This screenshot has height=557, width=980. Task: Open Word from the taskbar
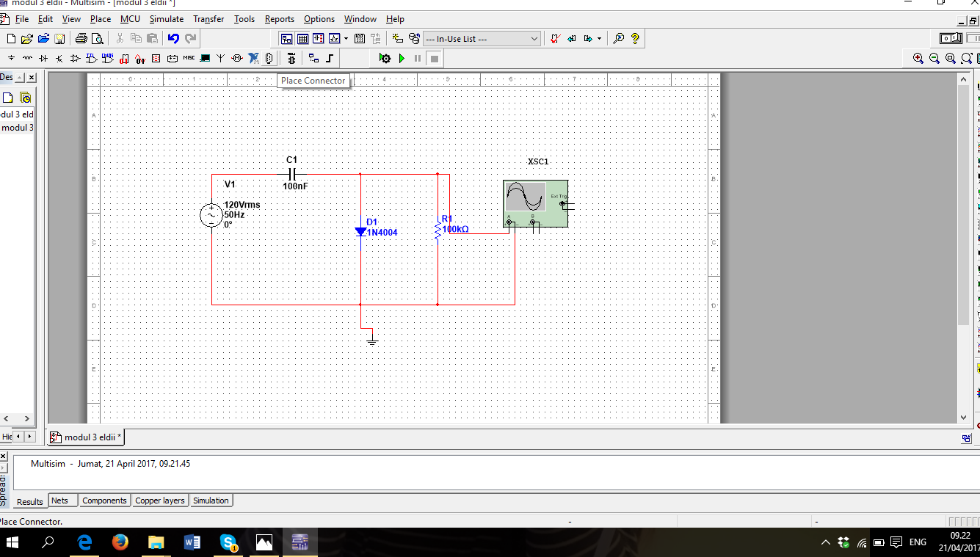click(192, 542)
